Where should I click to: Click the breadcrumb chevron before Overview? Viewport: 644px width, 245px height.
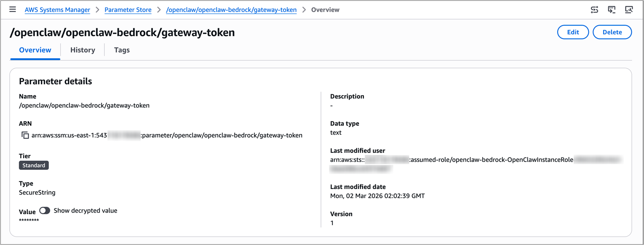pos(304,10)
